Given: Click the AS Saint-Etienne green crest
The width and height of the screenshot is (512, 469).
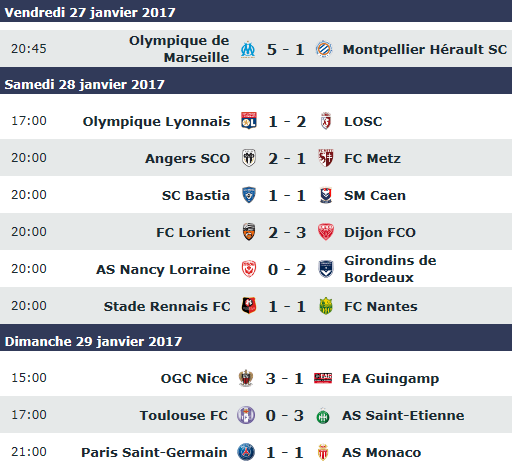Looking at the screenshot, I should point(323,415).
